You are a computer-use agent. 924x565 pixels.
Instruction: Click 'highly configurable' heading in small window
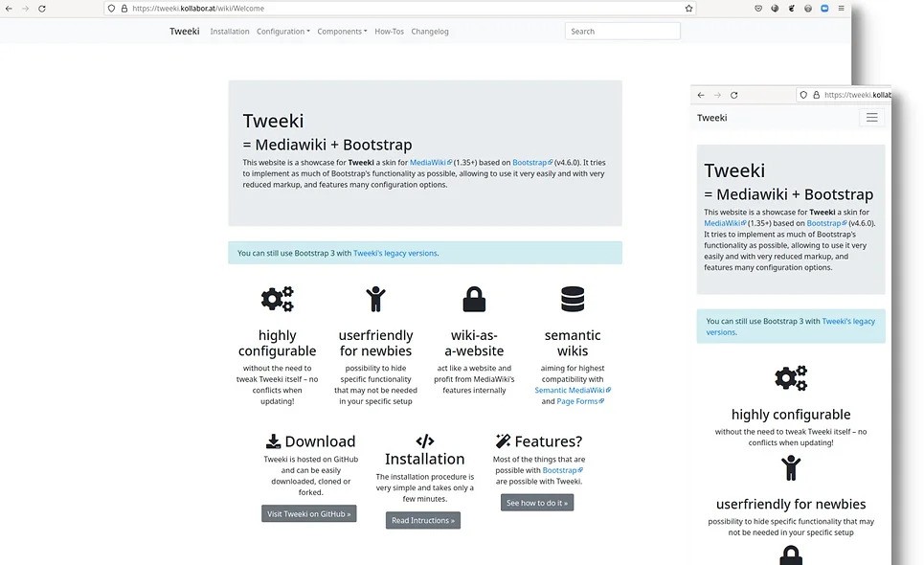(x=791, y=415)
